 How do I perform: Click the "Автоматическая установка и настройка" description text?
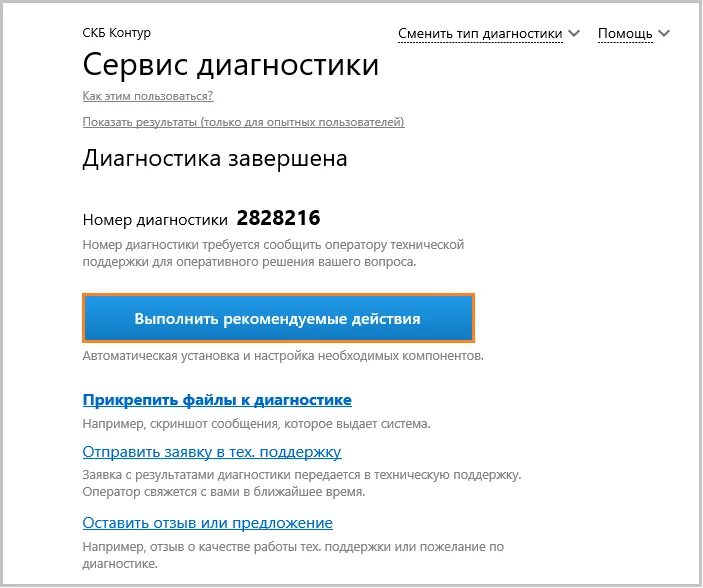point(283,356)
